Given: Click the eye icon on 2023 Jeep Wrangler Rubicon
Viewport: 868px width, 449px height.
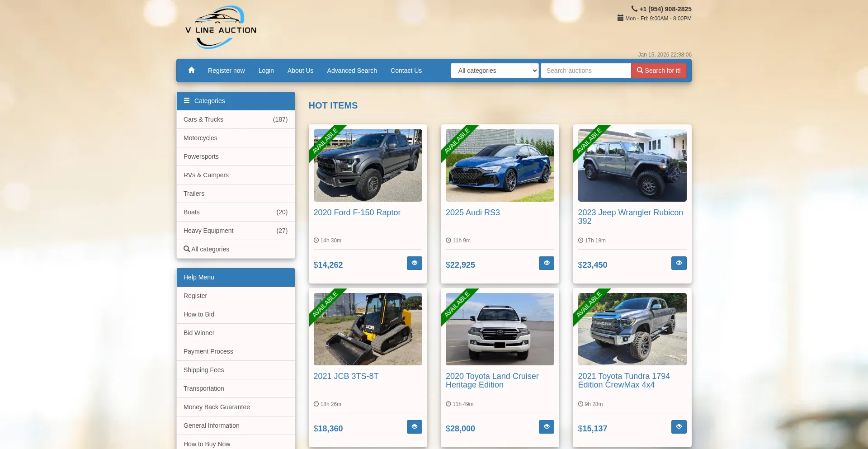Looking at the screenshot, I should 679,263.
